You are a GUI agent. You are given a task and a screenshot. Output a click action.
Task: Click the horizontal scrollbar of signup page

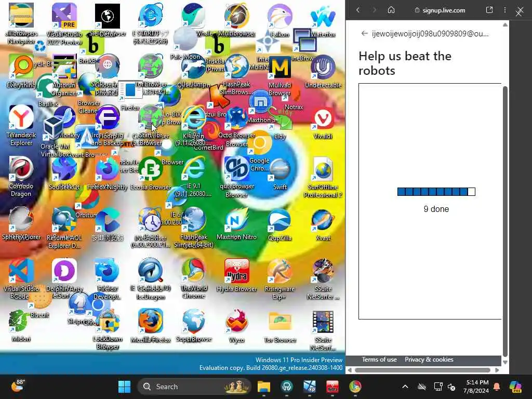[x=423, y=370]
